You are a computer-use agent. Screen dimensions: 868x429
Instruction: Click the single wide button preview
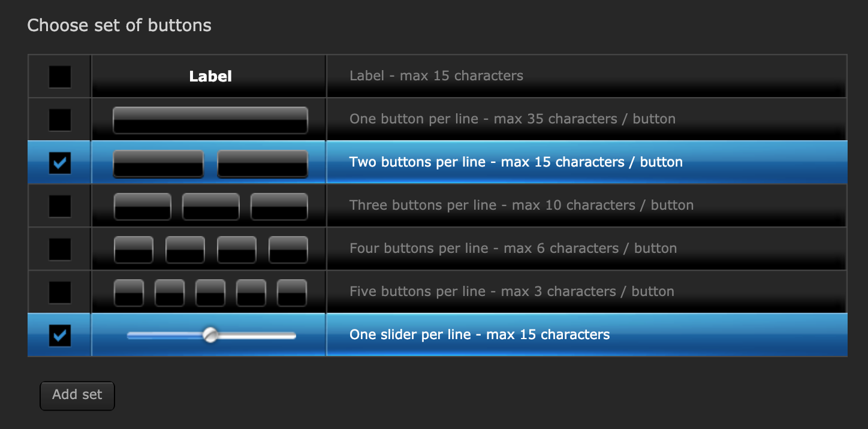[x=210, y=120]
